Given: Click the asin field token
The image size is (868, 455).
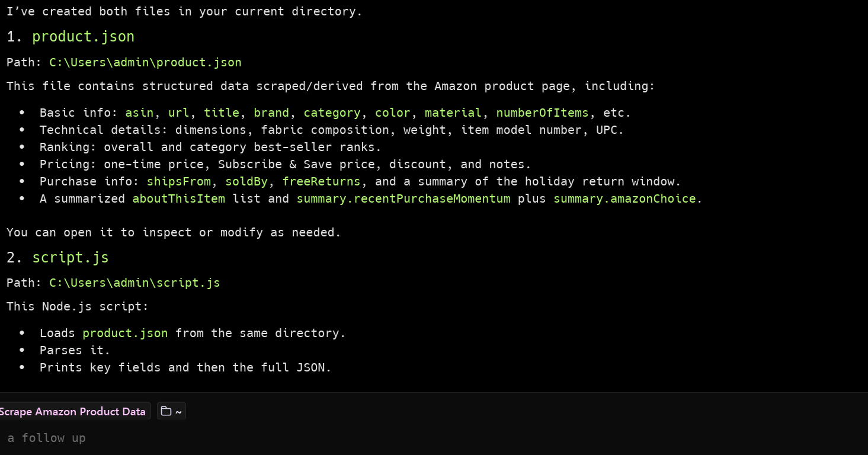Looking at the screenshot, I should click(139, 113).
